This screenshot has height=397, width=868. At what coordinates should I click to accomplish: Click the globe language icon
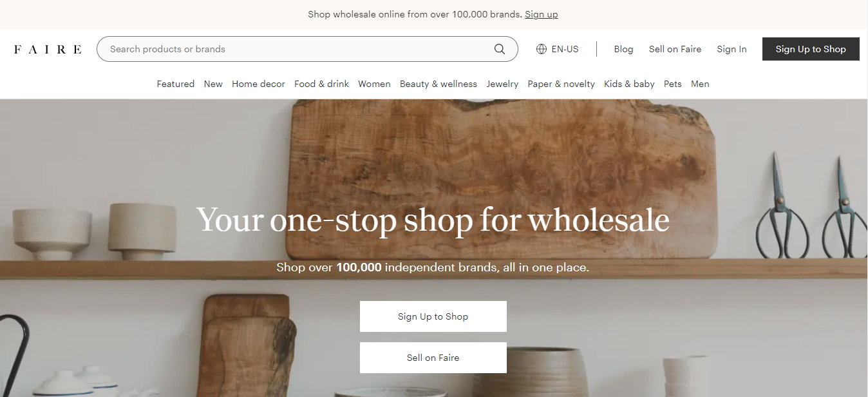542,49
